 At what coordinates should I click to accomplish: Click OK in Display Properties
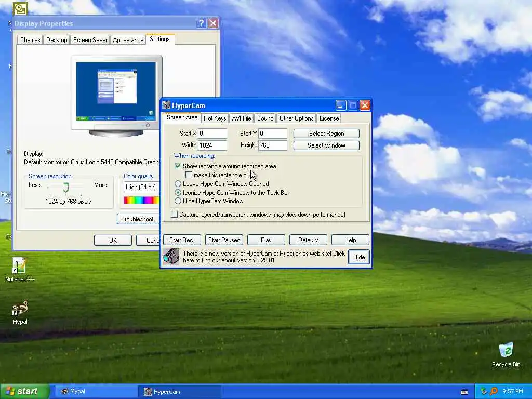click(x=113, y=240)
